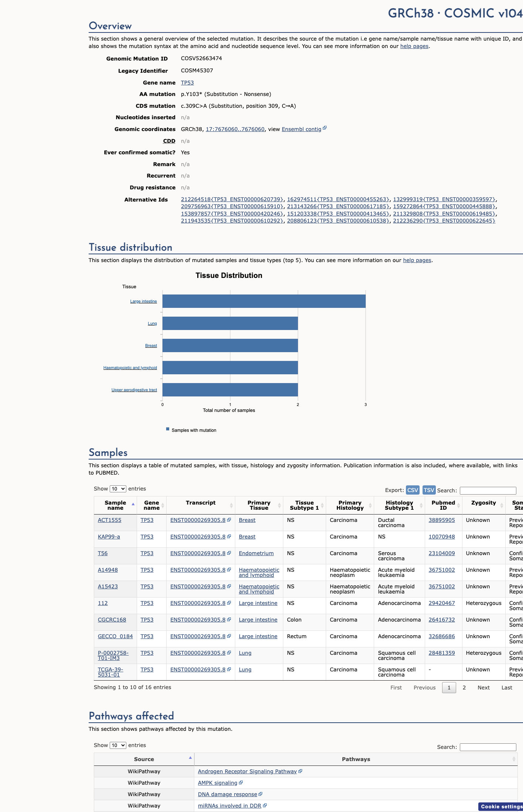The height and width of the screenshot is (812, 523).
Task: Sort samples by Tissue Subtype 1 column
Action: click(304, 505)
